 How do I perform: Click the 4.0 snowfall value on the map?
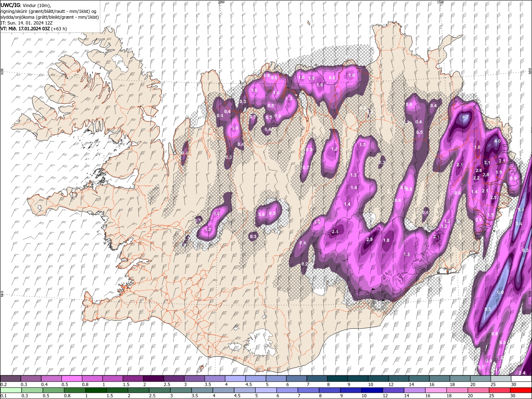[x=497, y=141]
